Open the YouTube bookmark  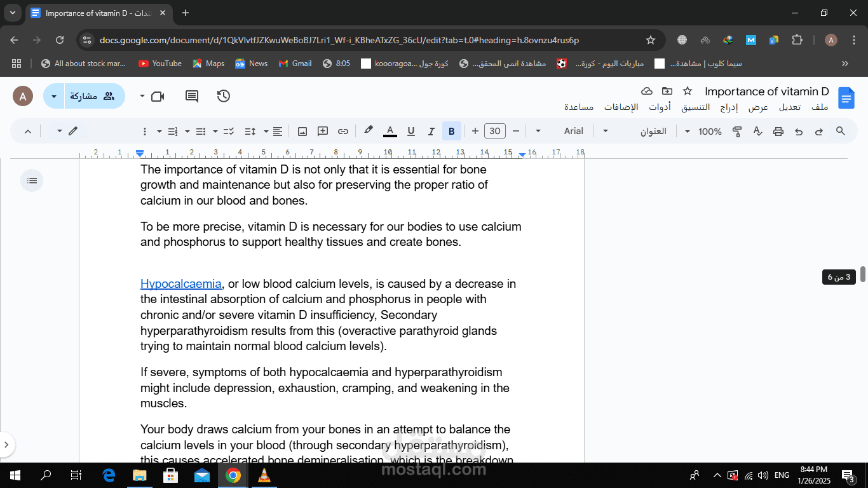pos(160,64)
